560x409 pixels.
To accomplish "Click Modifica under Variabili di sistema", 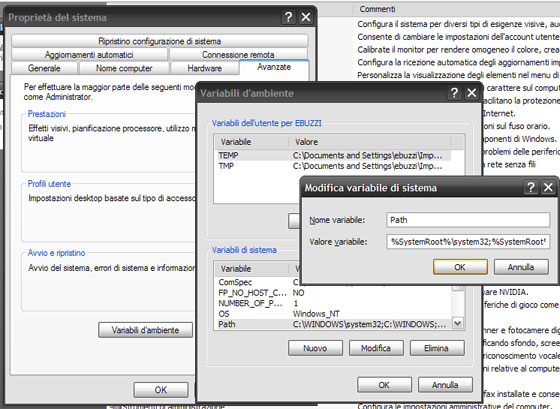I will 376,348.
